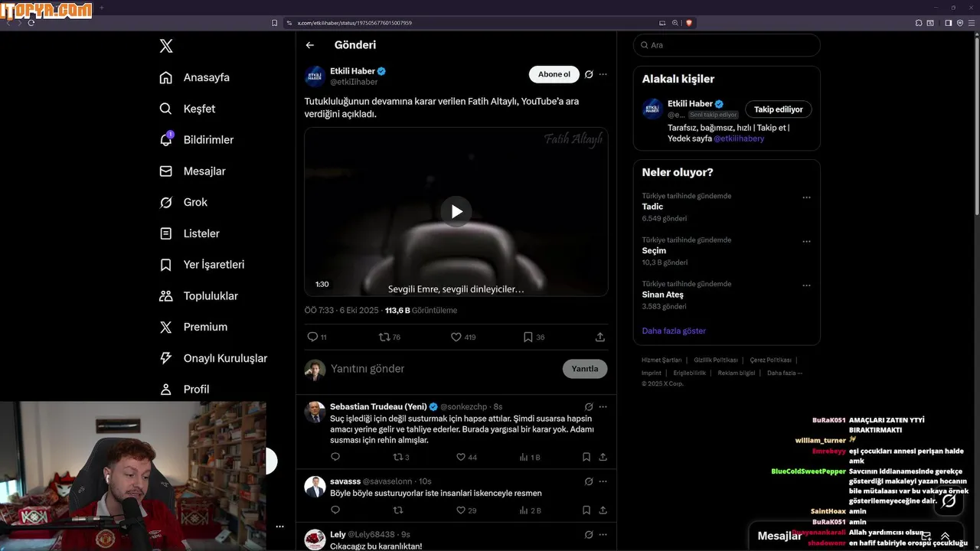Click the Onaylı Kuruluşlar lightning icon
Screen dimensions: 980x551
click(x=165, y=358)
